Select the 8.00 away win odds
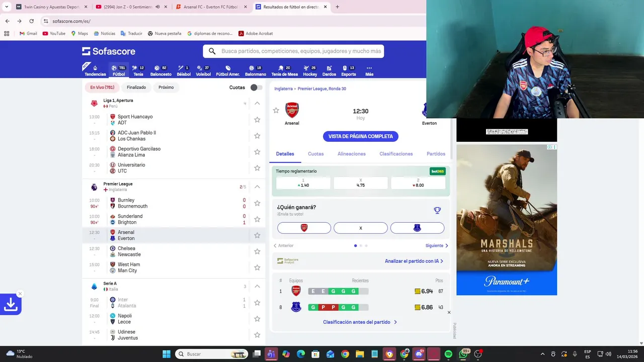The image size is (644, 362). point(418,183)
